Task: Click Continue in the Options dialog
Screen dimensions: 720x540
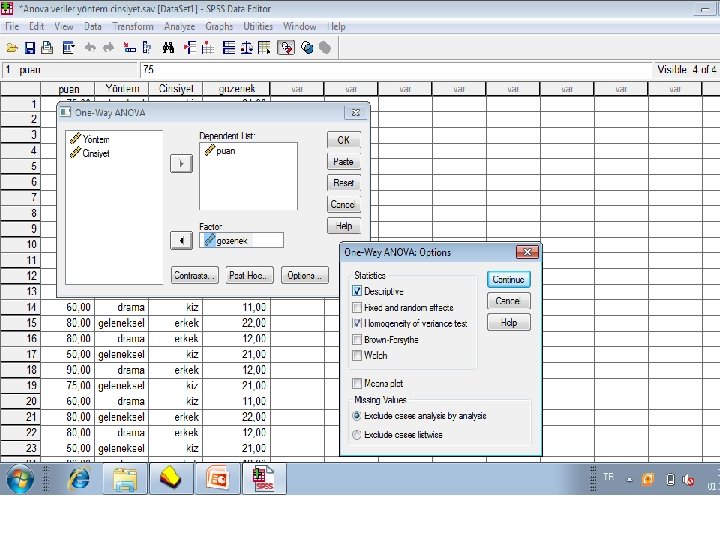Action: click(508, 279)
